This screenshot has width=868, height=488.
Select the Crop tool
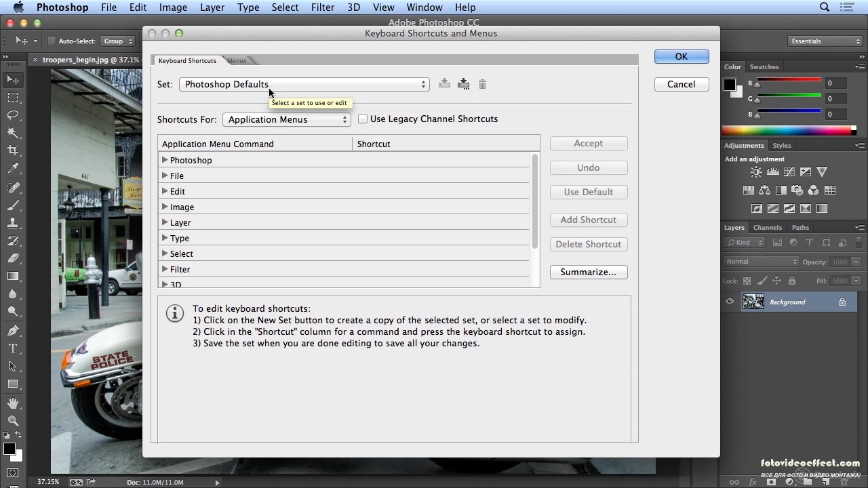point(13,150)
